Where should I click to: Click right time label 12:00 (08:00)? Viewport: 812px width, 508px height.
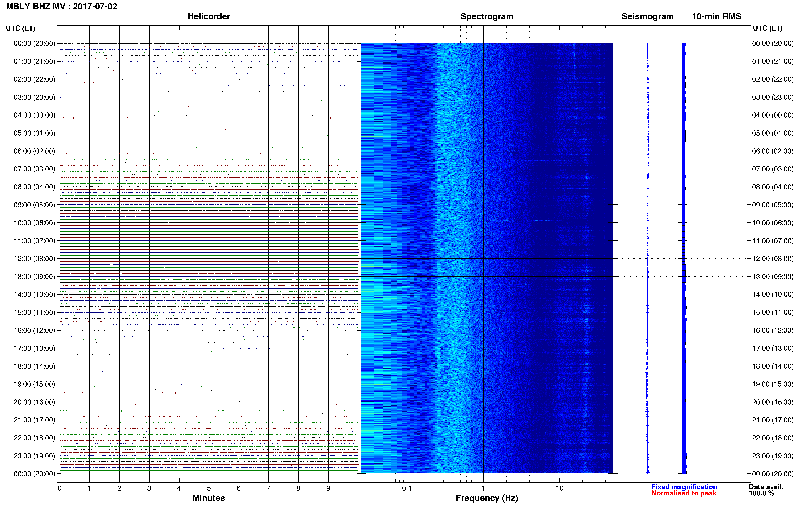pyautogui.click(x=773, y=259)
